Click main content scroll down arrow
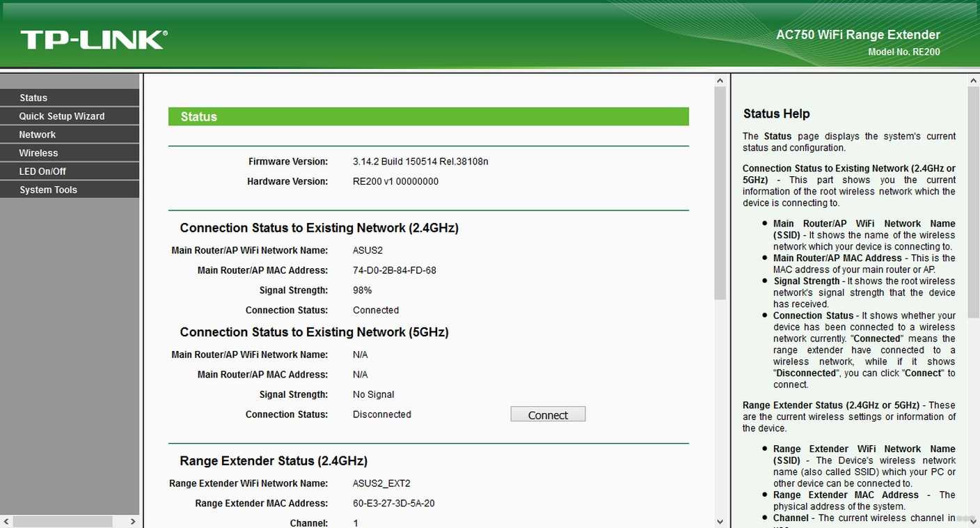Screen dimensions: 980x528 click(720, 521)
